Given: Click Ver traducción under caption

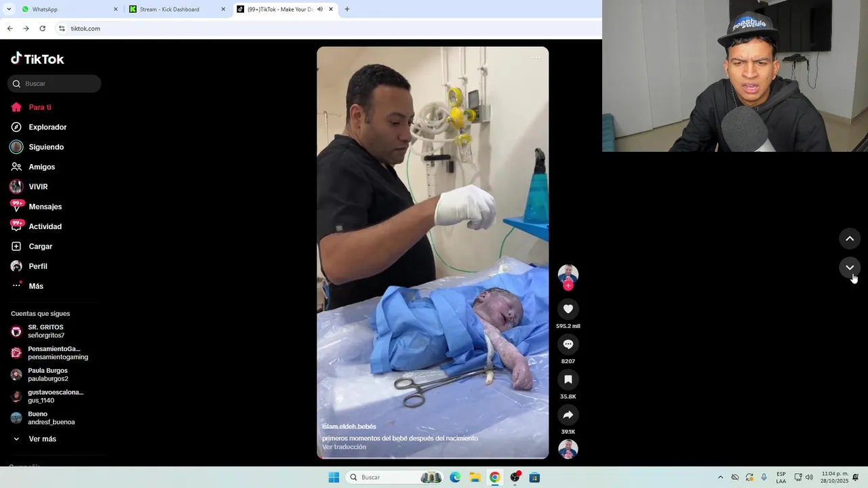Looking at the screenshot, I should tap(344, 447).
